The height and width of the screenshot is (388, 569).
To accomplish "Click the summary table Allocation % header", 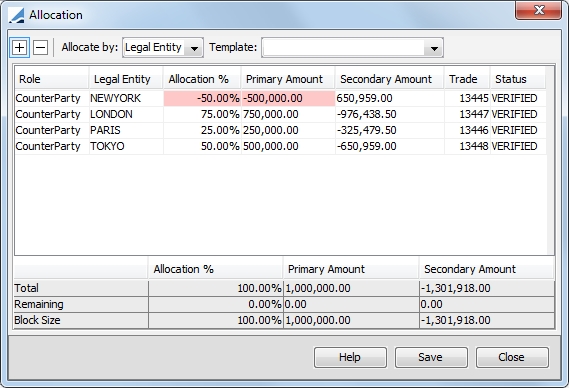I will [x=216, y=269].
